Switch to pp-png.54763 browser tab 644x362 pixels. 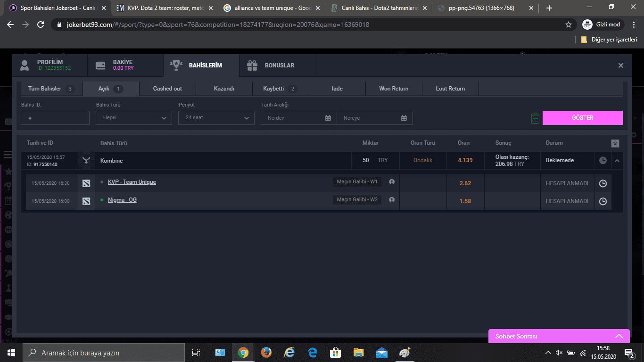(x=486, y=8)
